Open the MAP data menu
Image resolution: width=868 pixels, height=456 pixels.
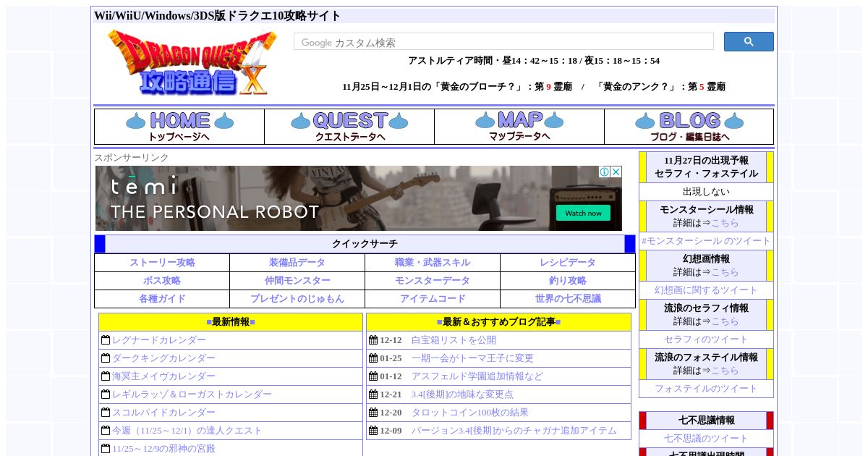[519, 127]
